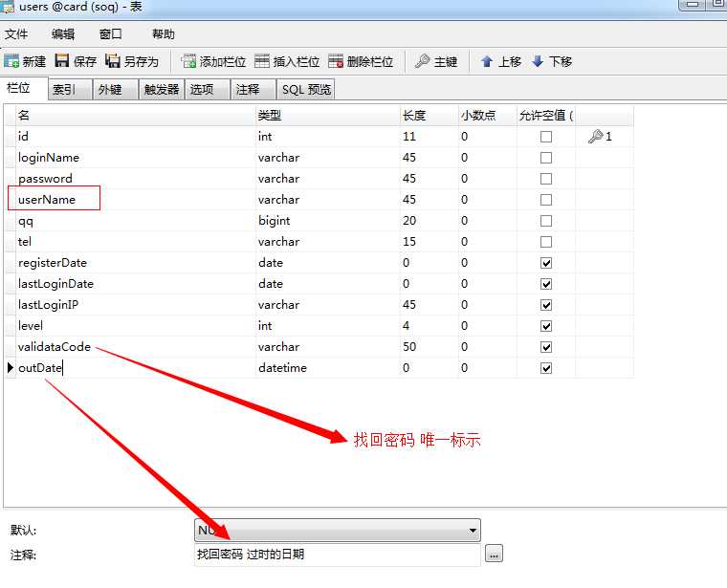Select the loginName field name cell
The width and height of the screenshot is (727, 588).
136,158
